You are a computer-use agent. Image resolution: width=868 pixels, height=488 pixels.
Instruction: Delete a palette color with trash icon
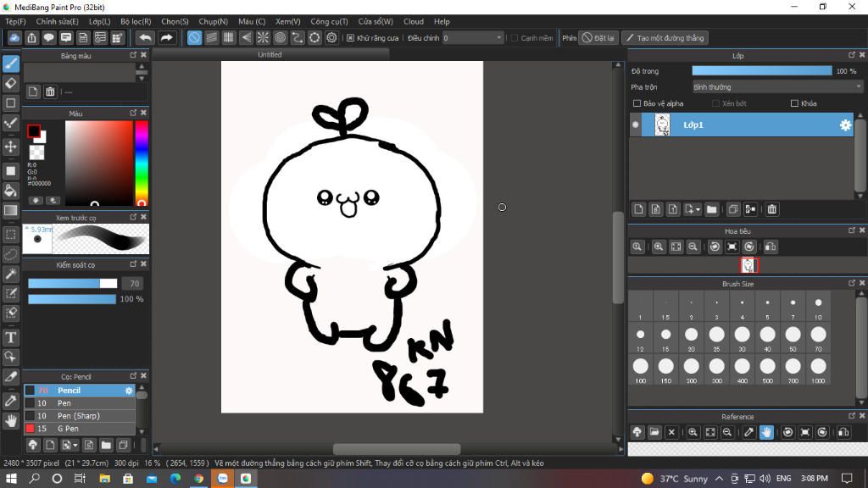coord(50,91)
